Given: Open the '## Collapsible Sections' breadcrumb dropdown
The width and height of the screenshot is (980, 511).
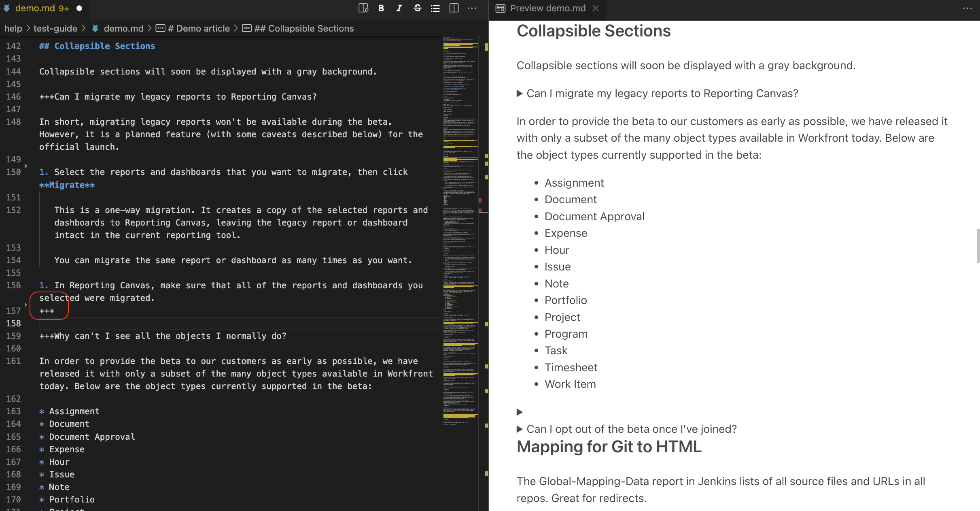Looking at the screenshot, I should coord(304,28).
